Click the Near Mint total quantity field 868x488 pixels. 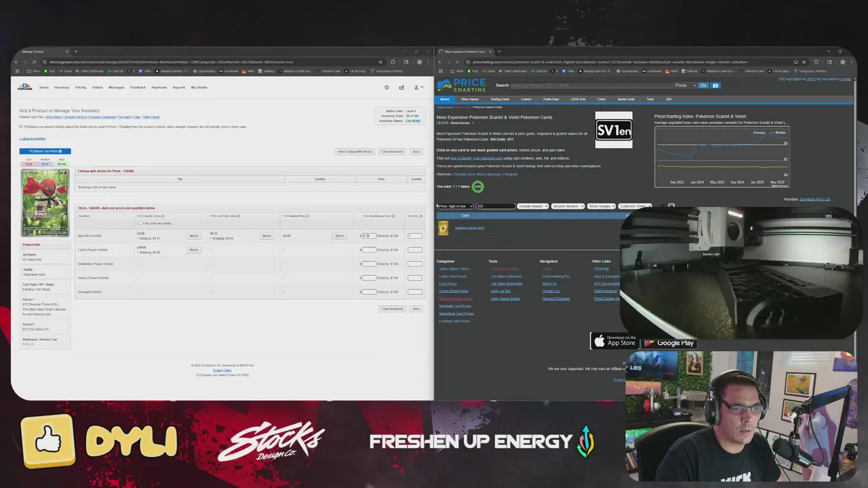click(414, 236)
